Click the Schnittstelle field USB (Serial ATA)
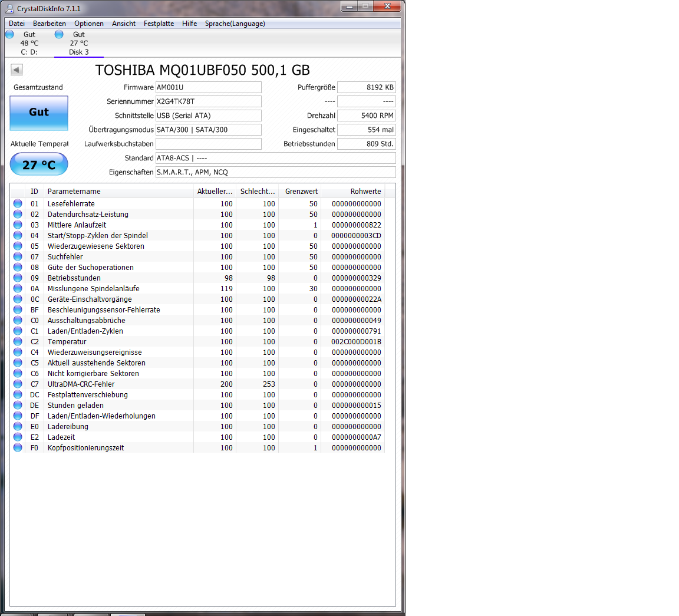The width and height of the screenshot is (679, 616). tap(208, 116)
